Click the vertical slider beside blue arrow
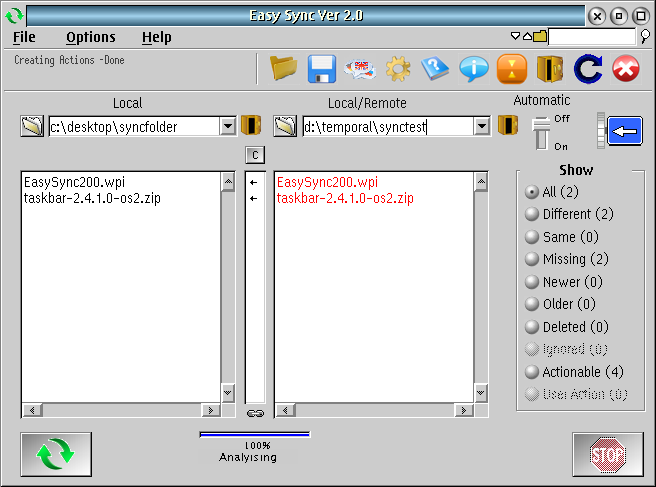Image resolution: width=656 pixels, height=487 pixels. tap(601, 131)
